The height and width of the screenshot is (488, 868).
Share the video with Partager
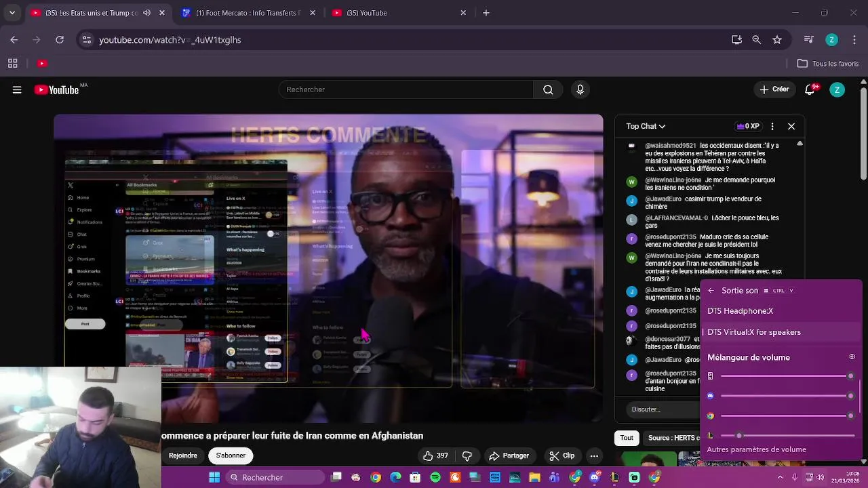pos(509,455)
